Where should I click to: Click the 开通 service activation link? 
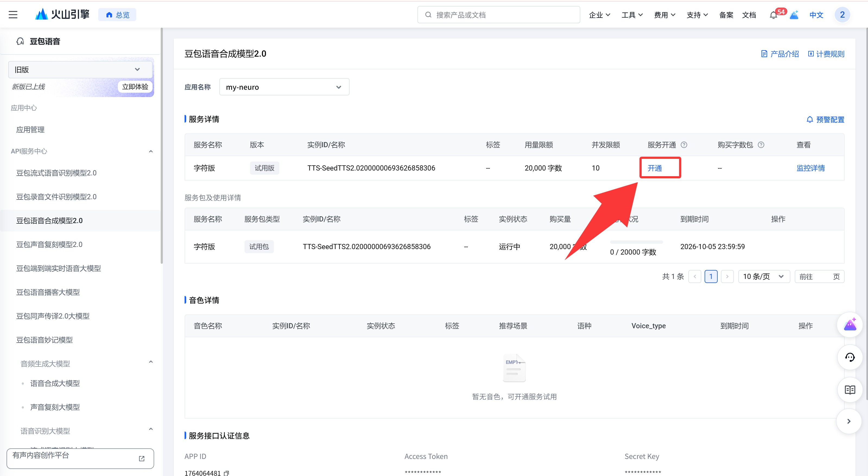(x=654, y=168)
